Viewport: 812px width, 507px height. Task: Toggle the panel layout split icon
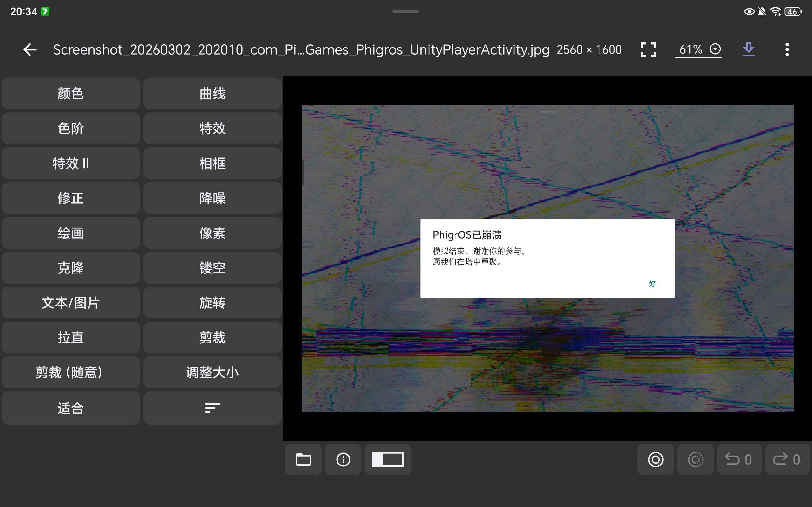[x=388, y=459]
